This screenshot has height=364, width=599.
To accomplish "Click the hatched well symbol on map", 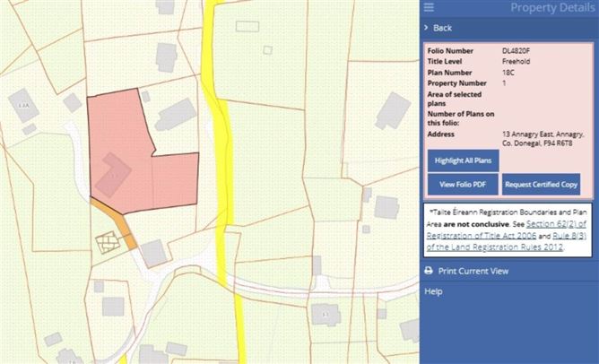I will [107, 240].
